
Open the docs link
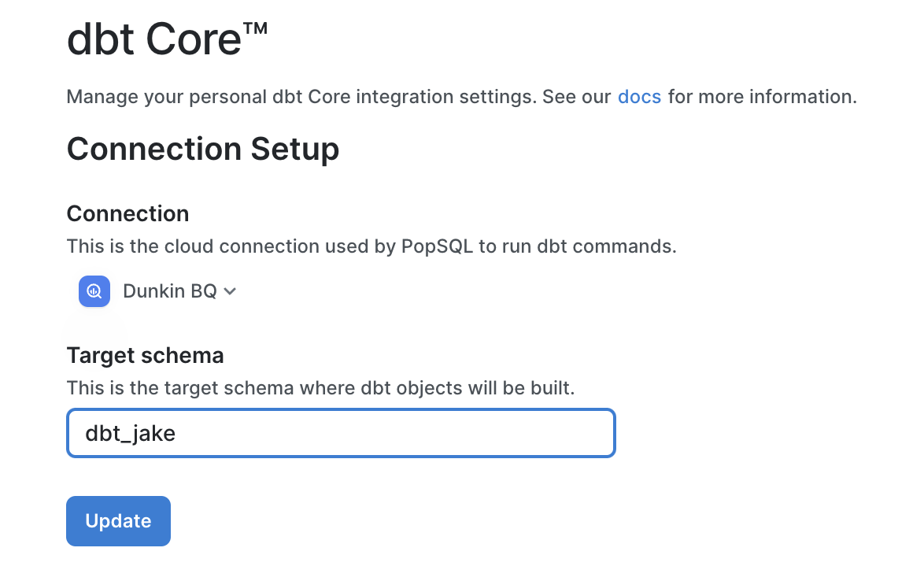click(639, 97)
